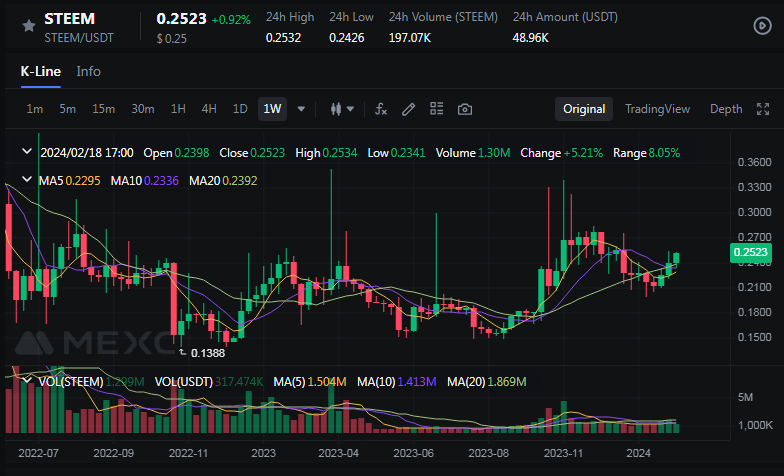784x476 pixels.
Task: Click the 0.3600 price axis label
Action: 754,162
